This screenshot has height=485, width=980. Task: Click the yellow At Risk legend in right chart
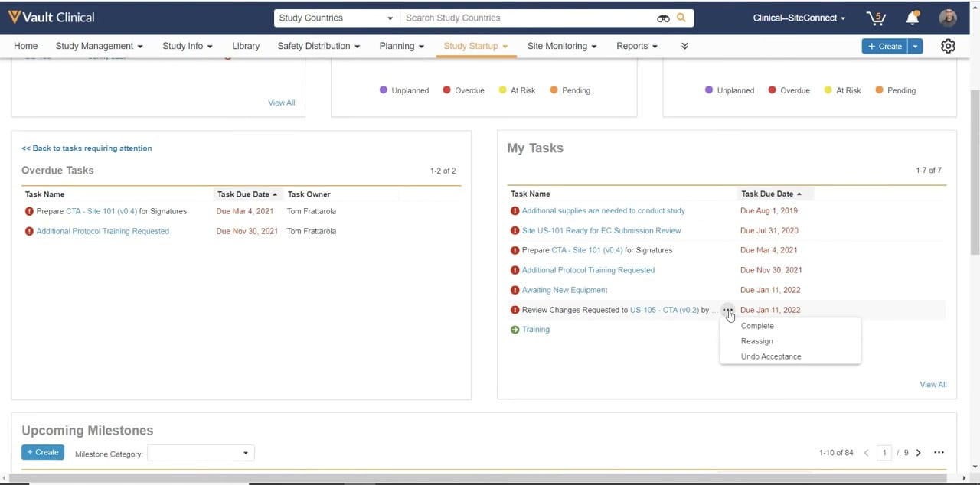click(843, 90)
